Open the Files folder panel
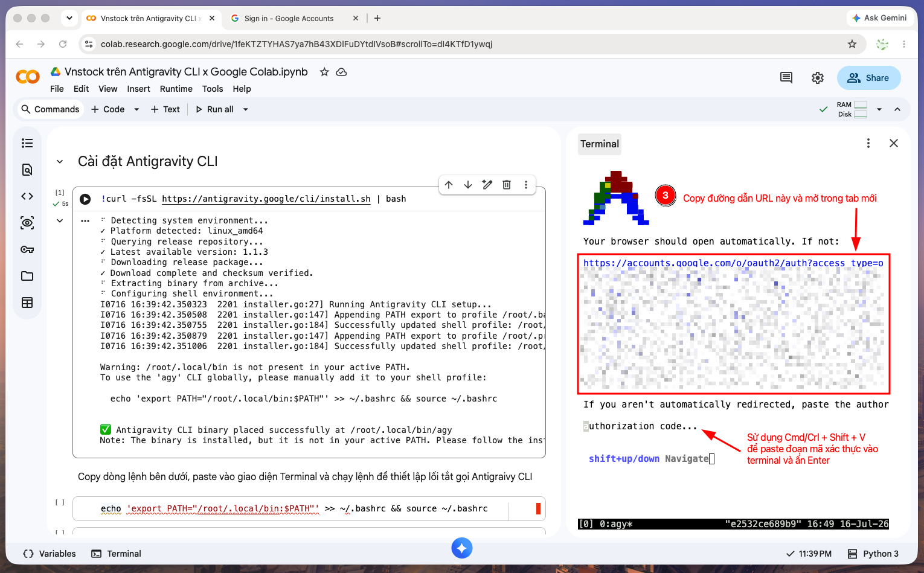The height and width of the screenshot is (573, 924). 27,276
